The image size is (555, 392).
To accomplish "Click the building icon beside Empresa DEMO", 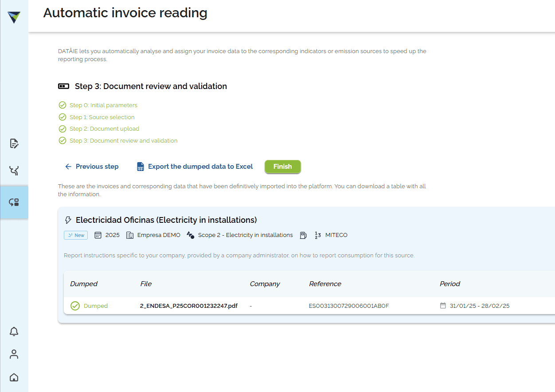I will point(130,235).
